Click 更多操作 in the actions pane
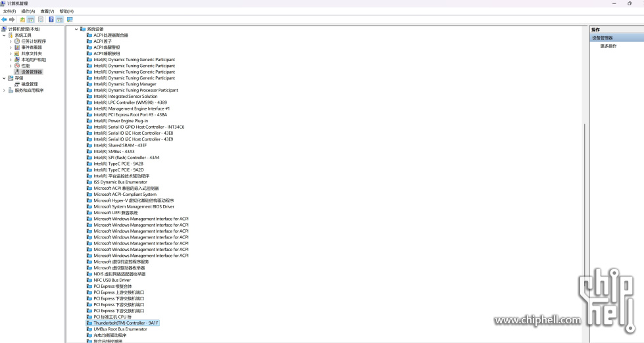The image size is (644, 343). click(x=608, y=46)
